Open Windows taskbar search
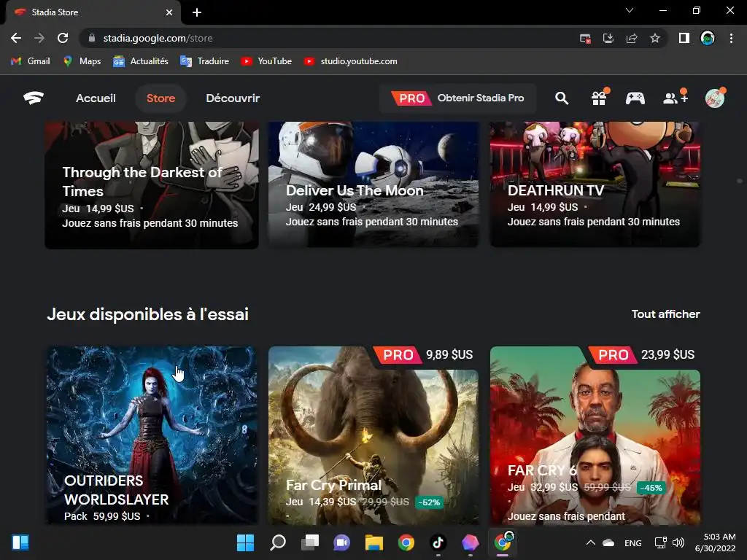This screenshot has width=747, height=560. 278,542
